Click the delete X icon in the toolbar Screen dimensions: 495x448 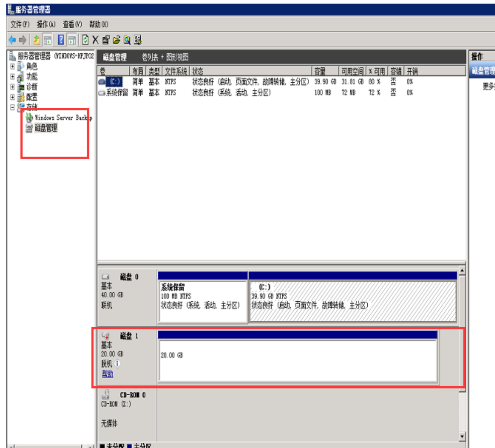(95, 39)
